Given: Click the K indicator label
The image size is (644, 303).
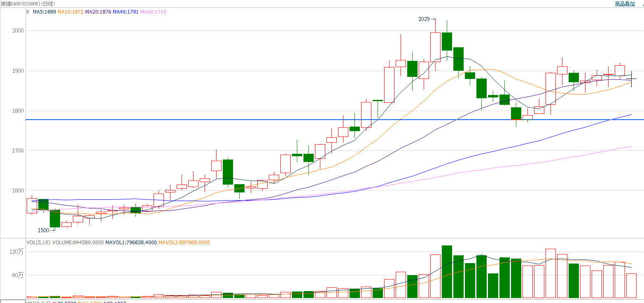Looking at the screenshot, I should pos(28,12).
